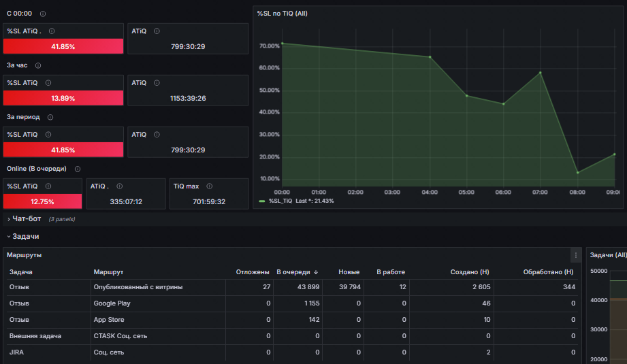The image size is (627, 364).
Task: Click the red 41.85% %SL ATiQ value under С 00:00
Action: tap(63, 46)
